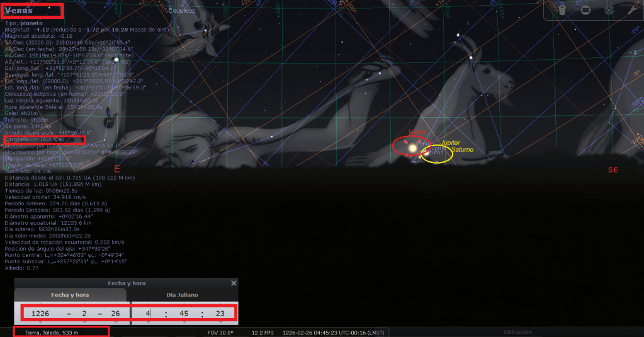Click the east cardinal point marker E
The width and height of the screenshot is (644, 337).
point(116,169)
